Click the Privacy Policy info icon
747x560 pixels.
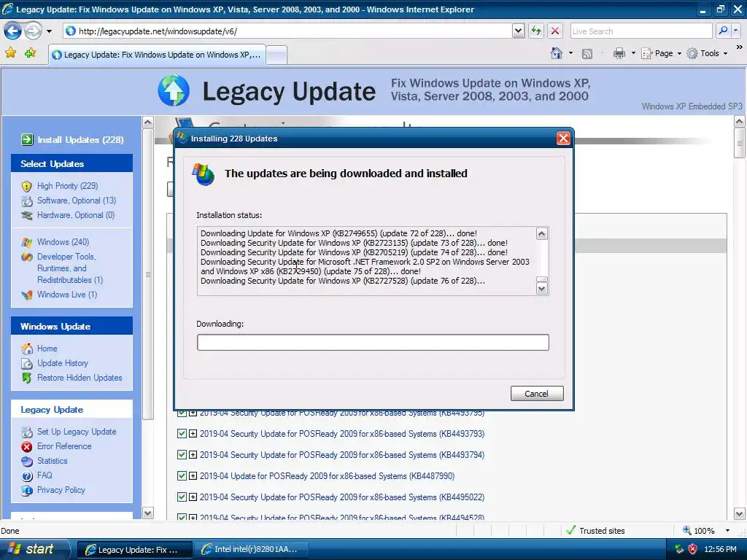(27, 490)
